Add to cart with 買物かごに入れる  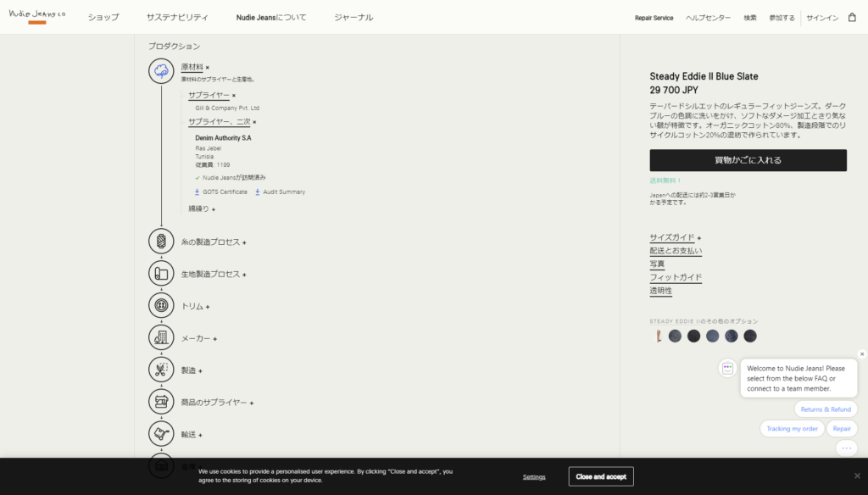click(748, 160)
